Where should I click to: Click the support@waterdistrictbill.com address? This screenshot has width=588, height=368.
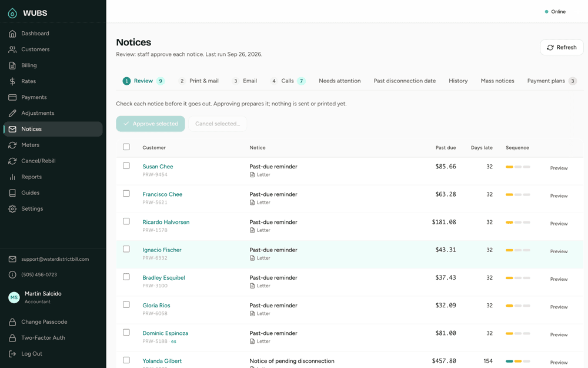55,259
